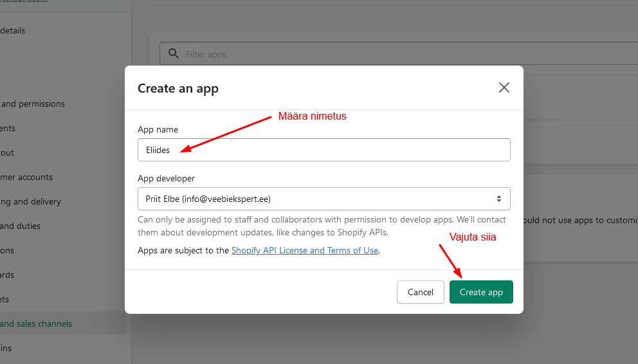Go to Gift cards settings

7,275
